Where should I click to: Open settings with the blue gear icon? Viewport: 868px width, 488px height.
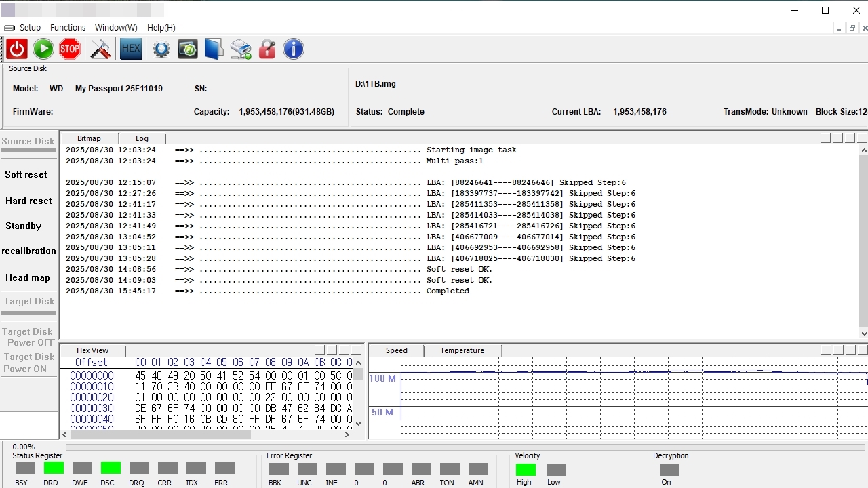coord(161,49)
